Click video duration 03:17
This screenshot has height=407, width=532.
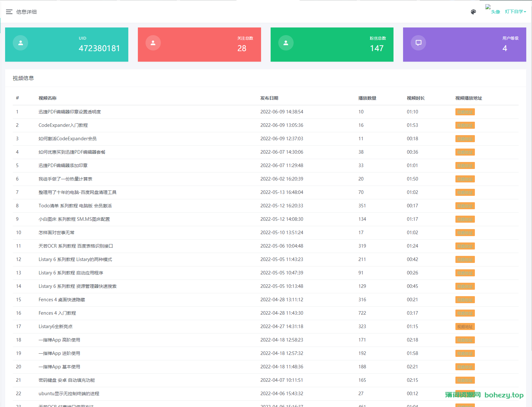coord(412,313)
